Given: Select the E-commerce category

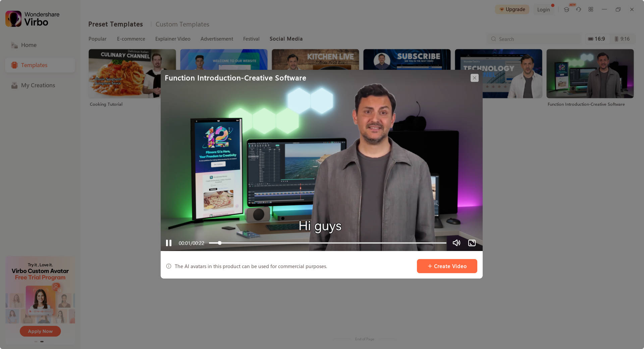Looking at the screenshot, I should coord(131,39).
